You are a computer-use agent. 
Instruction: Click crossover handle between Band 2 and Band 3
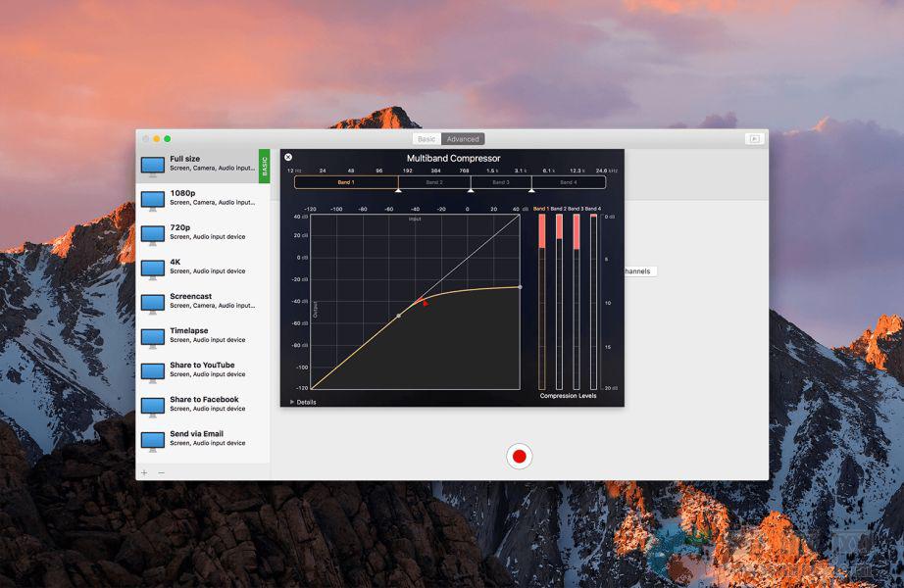point(471,190)
